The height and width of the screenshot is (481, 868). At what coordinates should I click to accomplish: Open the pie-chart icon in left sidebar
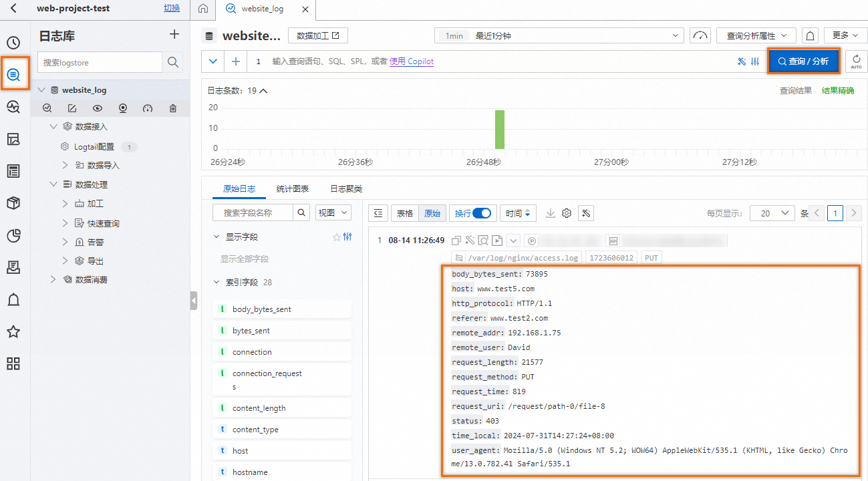point(13,235)
